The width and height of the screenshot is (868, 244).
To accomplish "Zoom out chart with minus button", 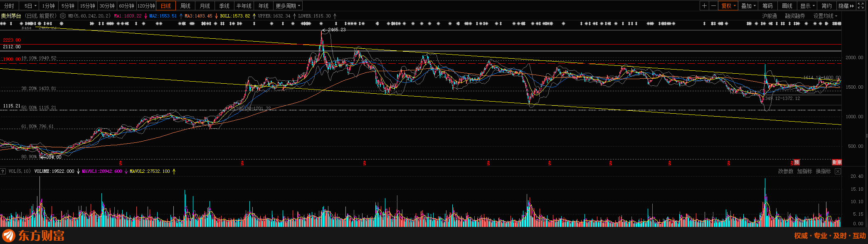I will point(713,6).
